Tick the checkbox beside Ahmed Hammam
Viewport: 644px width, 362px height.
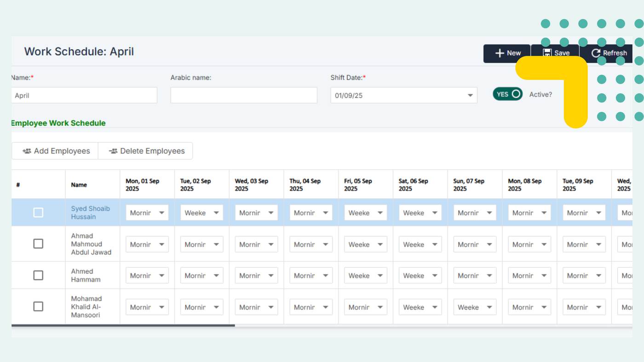point(38,275)
